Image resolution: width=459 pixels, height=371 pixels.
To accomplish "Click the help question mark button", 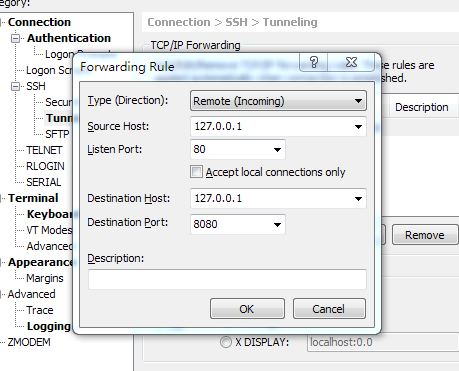I will [x=314, y=62].
